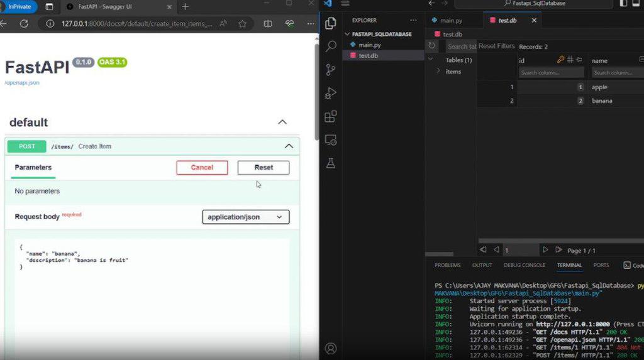Close the test.db editor tab
Viewport: 644px width, 360px height.
click(x=534, y=20)
